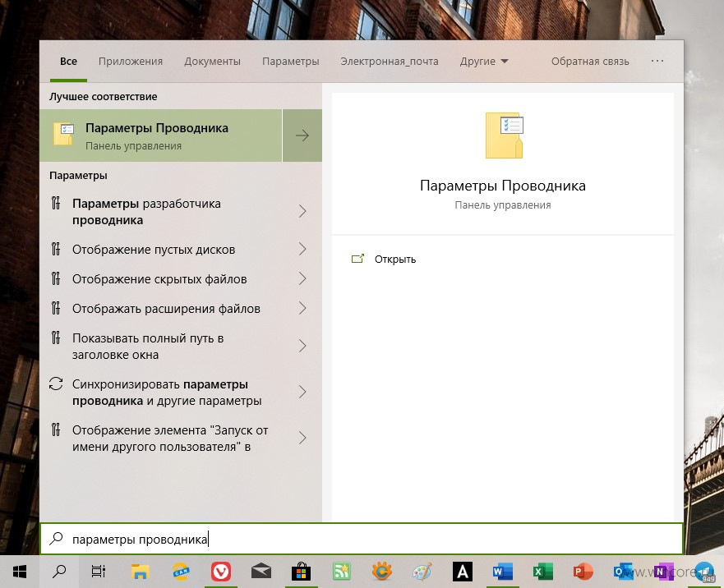The width and height of the screenshot is (724, 588).
Task: Launch Microsoft Excel from the taskbar
Action: pos(542,572)
